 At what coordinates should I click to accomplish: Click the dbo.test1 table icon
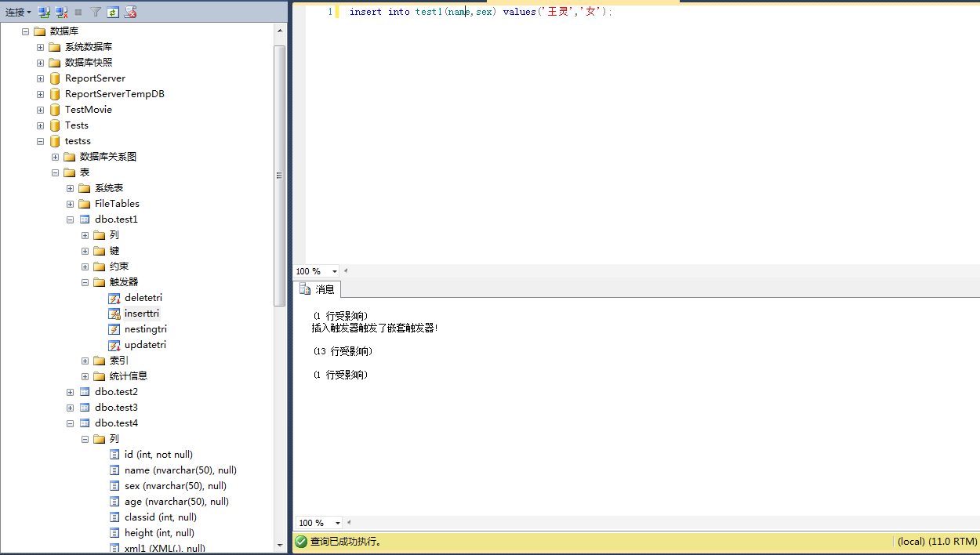85,219
